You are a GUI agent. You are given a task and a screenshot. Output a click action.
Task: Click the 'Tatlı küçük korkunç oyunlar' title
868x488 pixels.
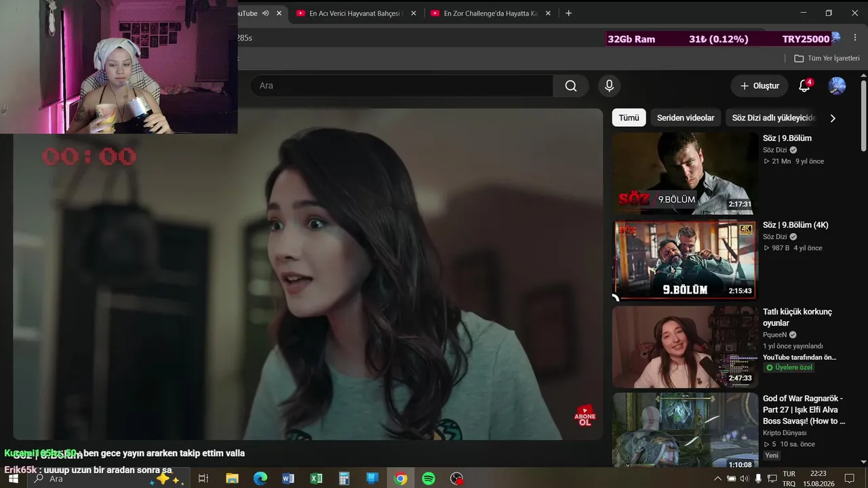pyautogui.click(x=797, y=317)
